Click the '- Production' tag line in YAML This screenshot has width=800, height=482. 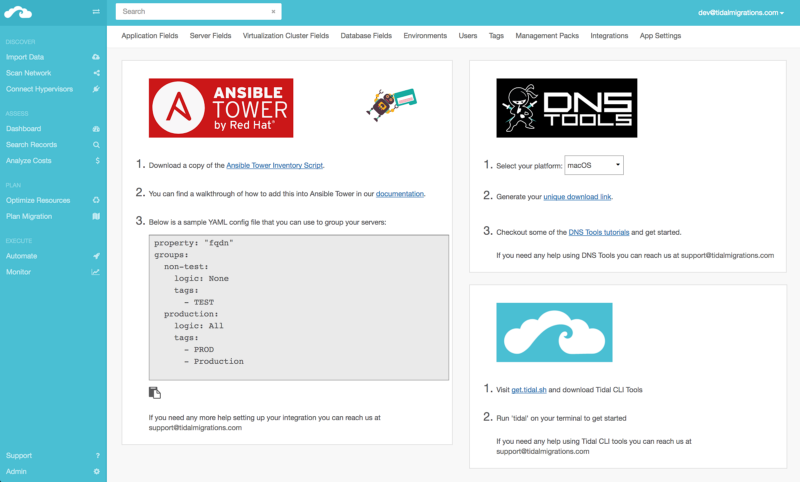pyautogui.click(x=214, y=361)
